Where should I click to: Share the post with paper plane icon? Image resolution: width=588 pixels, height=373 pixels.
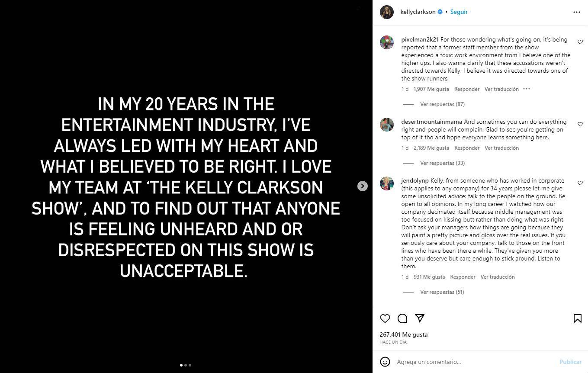pyautogui.click(x=419, y=318)
